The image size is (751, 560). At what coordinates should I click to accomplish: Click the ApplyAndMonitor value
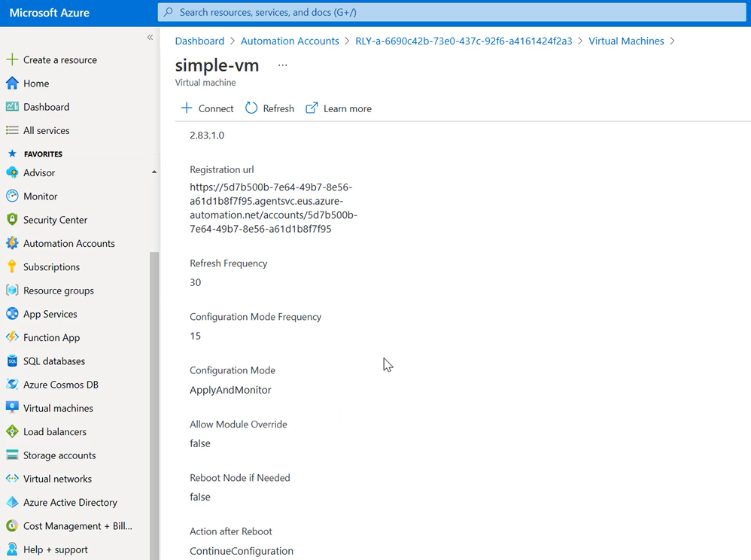(x=230, y=390)
